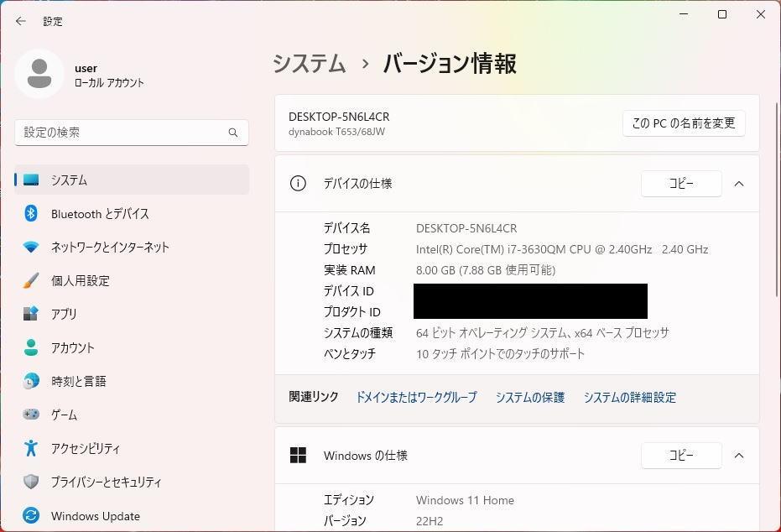Click システム breadcrumb in page header
The width and height of the screenshot is (781, 532).
click(x=309, y=64)
